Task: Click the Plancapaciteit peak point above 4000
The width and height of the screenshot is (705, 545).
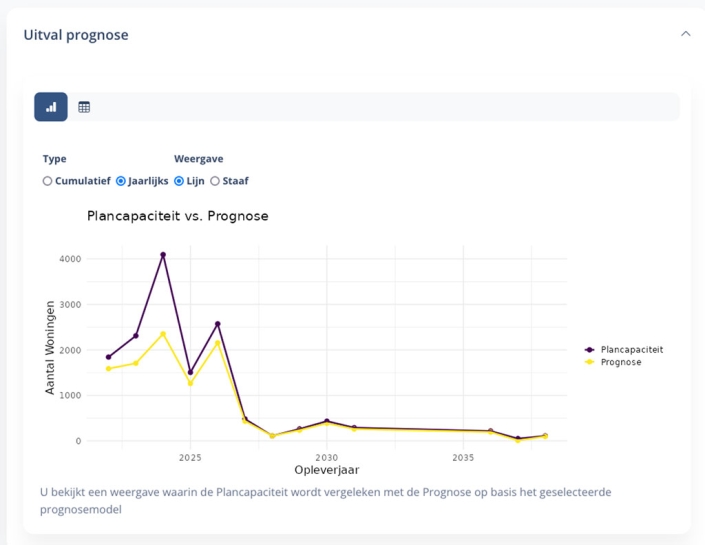Action: pyautogui.click(x=163, y=255)
